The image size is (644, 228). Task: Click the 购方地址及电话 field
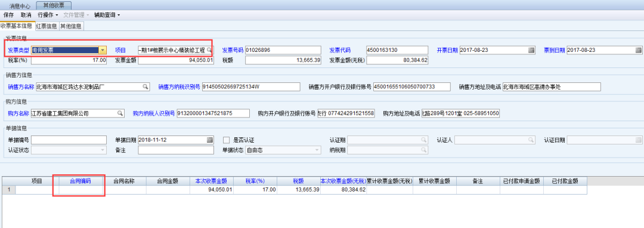[x=460, y=113]
